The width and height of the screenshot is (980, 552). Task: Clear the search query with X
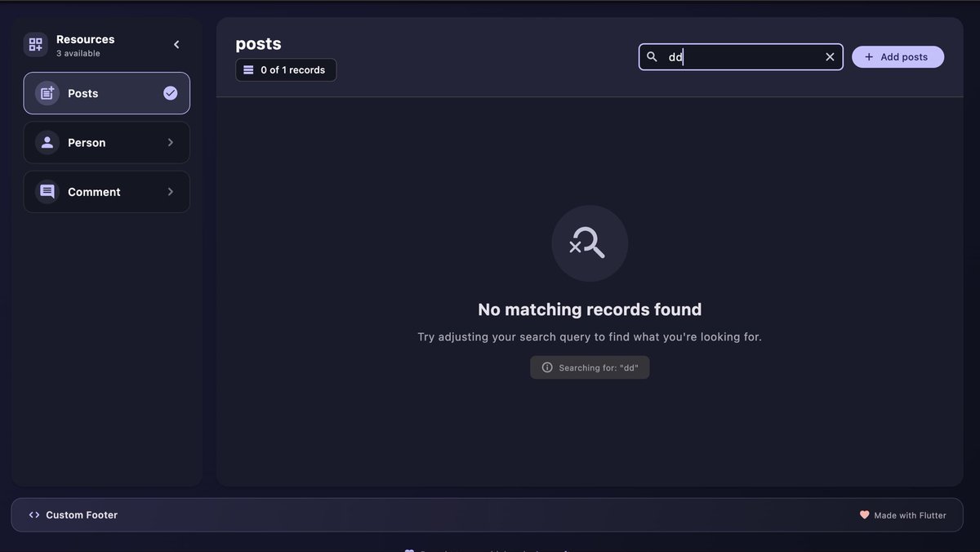pos(830,57)
